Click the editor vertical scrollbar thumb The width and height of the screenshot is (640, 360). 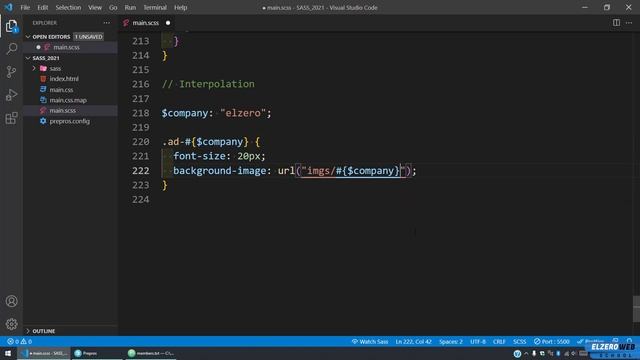coord(636,309)
